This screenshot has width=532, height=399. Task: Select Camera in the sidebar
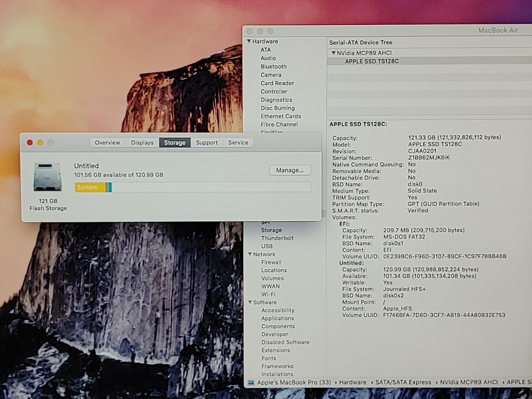[271, 75]
